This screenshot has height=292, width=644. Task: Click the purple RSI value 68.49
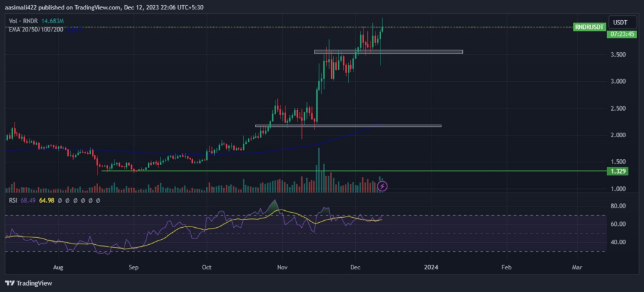[26, 200]
